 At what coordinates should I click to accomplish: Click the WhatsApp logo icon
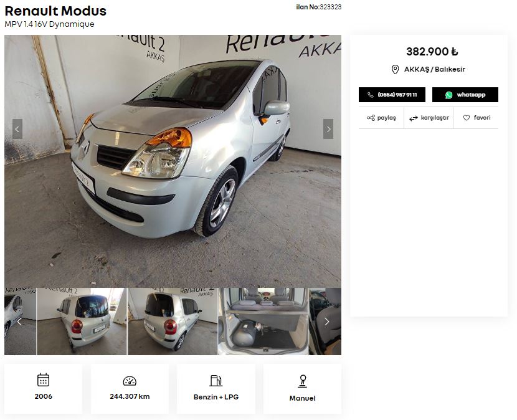[x=448, y=95]
